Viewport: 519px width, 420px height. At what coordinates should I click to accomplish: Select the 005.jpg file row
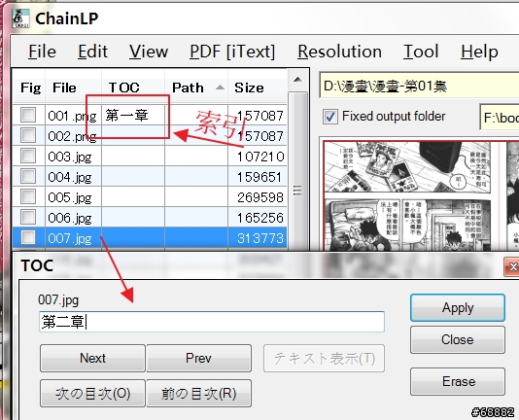(150, 197)
